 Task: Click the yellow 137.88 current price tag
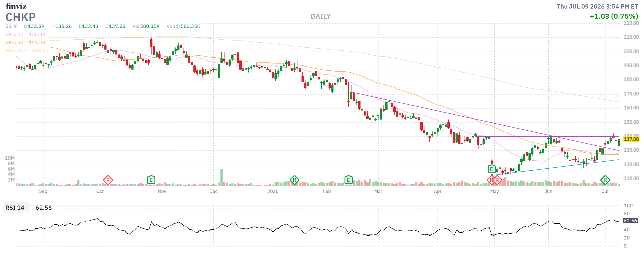pos(631,139)
